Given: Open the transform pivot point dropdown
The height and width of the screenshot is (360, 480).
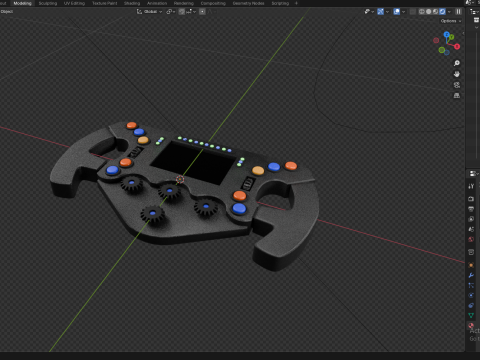Looking at the screenshot, I should (x=170, y=12).
